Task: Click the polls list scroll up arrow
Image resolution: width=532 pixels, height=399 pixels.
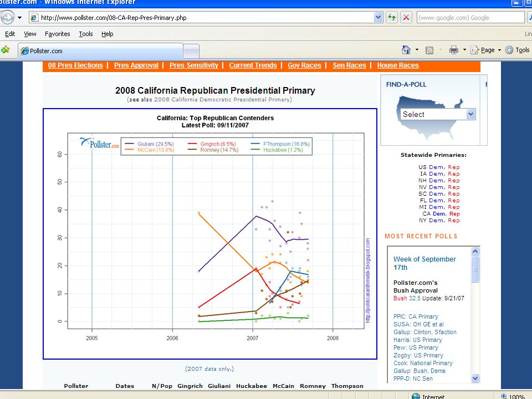Action: click(x=475, y=252)
